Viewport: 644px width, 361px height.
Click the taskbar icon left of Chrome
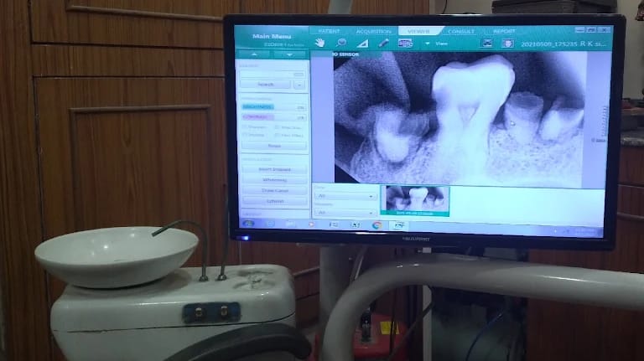(x=356, y=224)
